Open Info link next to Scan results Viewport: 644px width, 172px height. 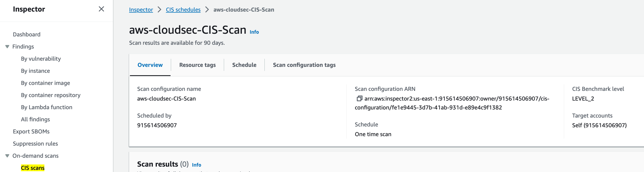(x=197, y=165)
